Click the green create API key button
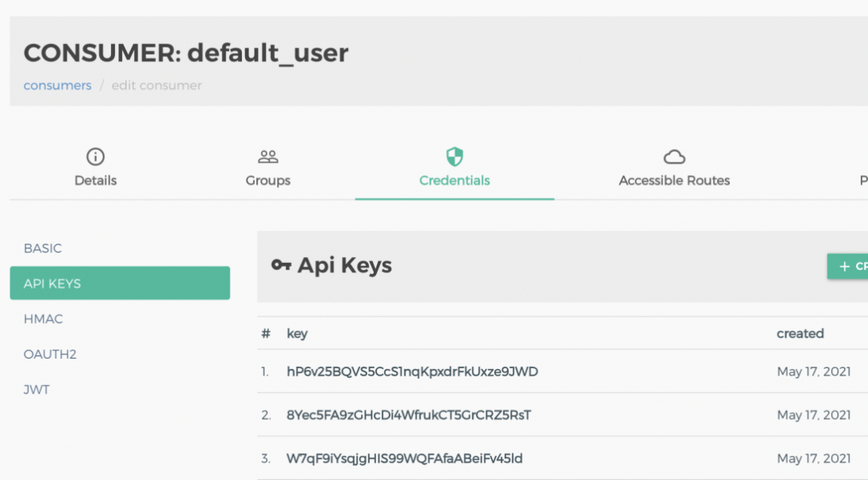868x480 pixels. click(x=852, y=266)
